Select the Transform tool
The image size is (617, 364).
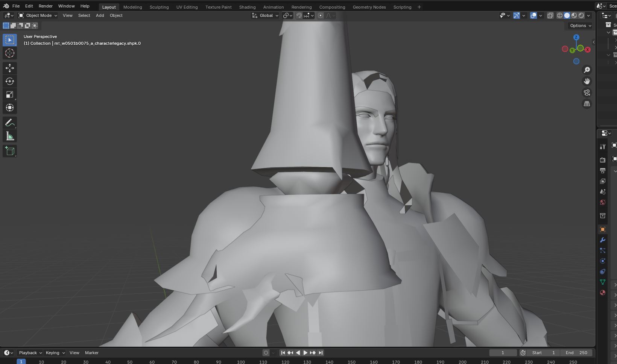(x=10, y=108)
